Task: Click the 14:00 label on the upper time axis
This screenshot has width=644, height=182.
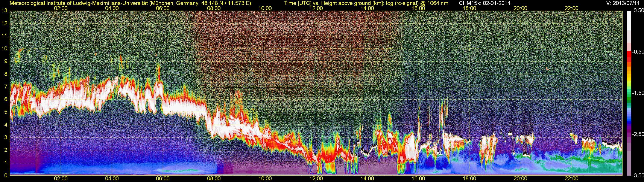Action: point(367,8)
